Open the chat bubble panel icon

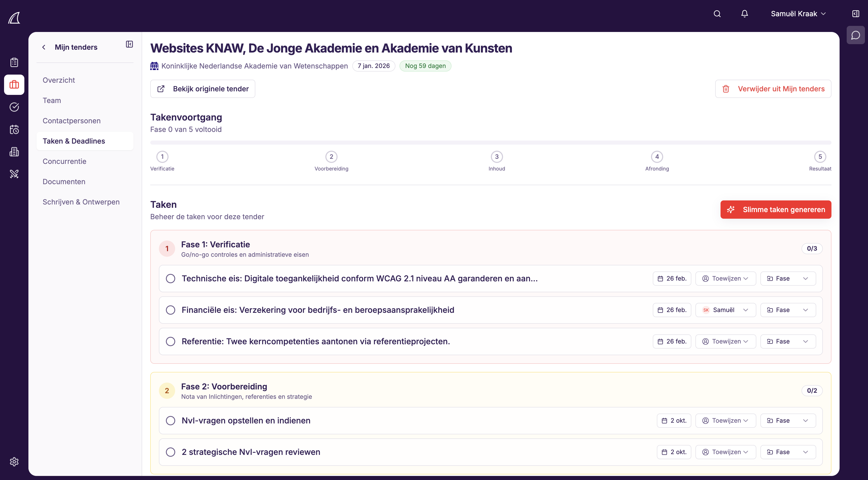pos(856,35)
